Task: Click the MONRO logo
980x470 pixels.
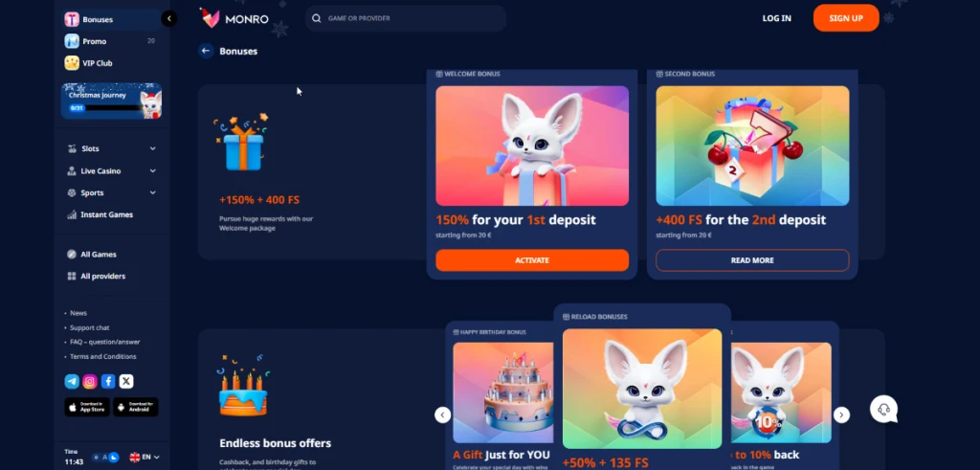Action: [x=234, y=19]
